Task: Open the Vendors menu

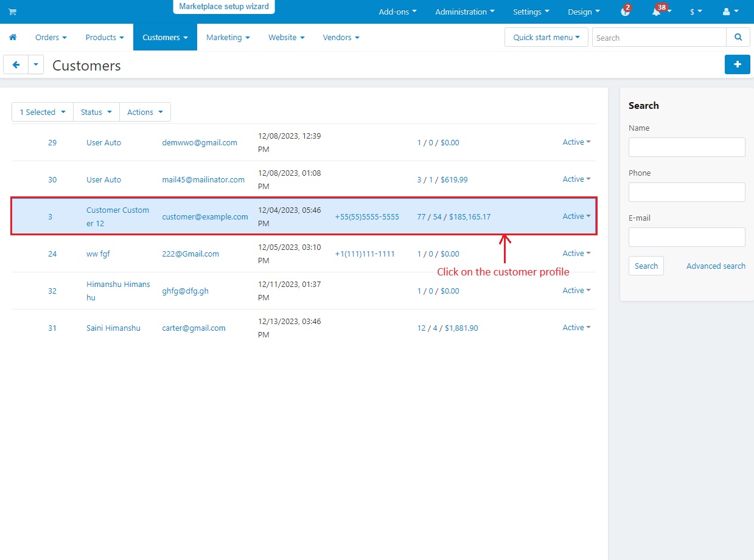Action: coord(341,37)
